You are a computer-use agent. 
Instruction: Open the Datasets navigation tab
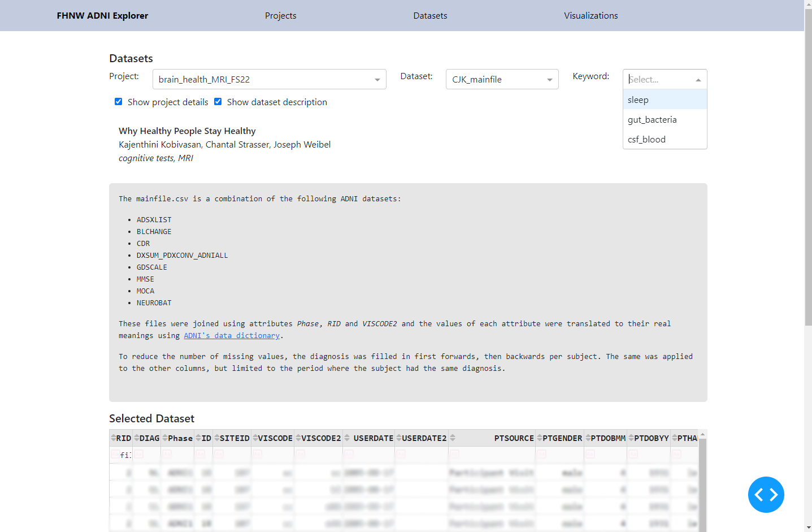tap(430, 16)
